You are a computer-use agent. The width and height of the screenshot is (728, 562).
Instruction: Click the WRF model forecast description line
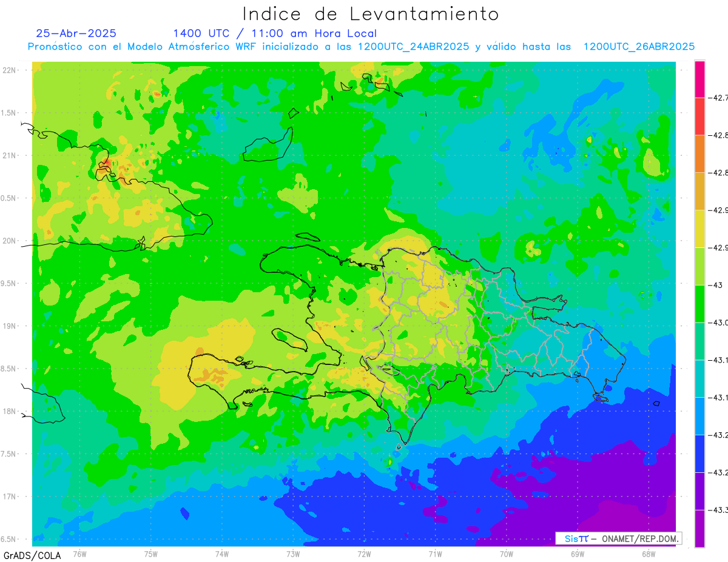click(x=362, y=47)
